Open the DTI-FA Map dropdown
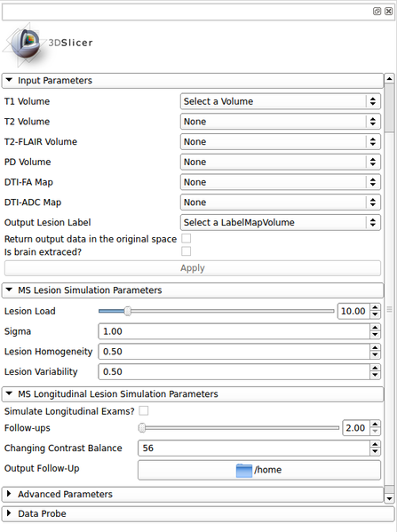Screen dimensions: 397x532 (x=281, y=182)
